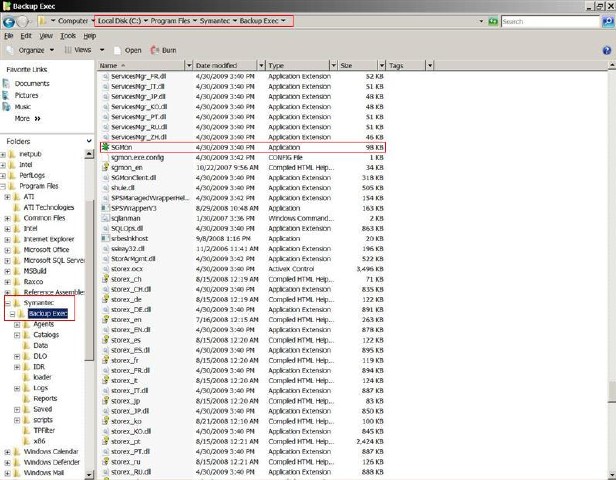Open the Date modified column dropdown arrow

262,65
